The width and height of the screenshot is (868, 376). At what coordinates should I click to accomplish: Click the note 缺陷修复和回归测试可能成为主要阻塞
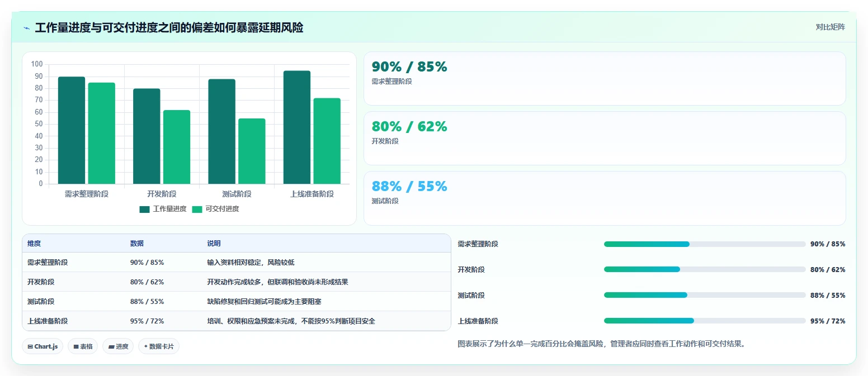(x=265, y=301)
